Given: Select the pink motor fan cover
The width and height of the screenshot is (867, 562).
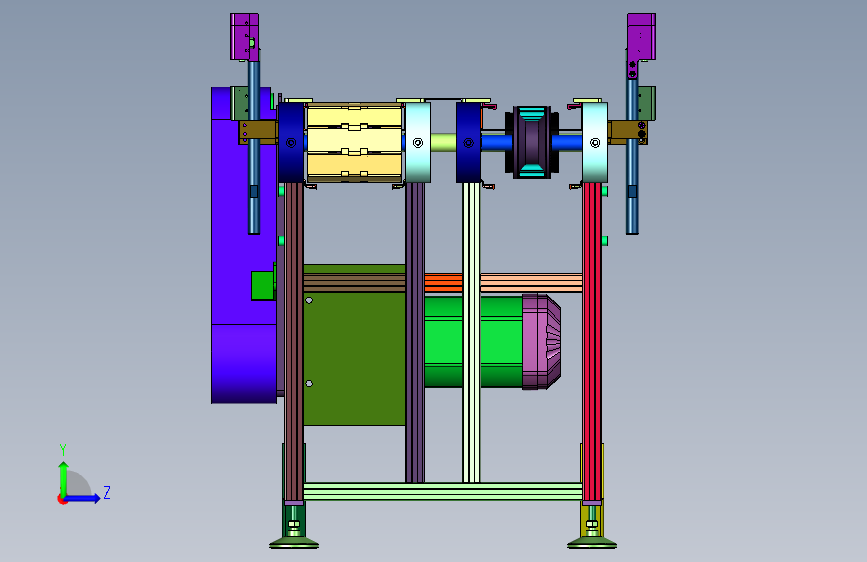Looking at the screenshot, I should point(541,342).
